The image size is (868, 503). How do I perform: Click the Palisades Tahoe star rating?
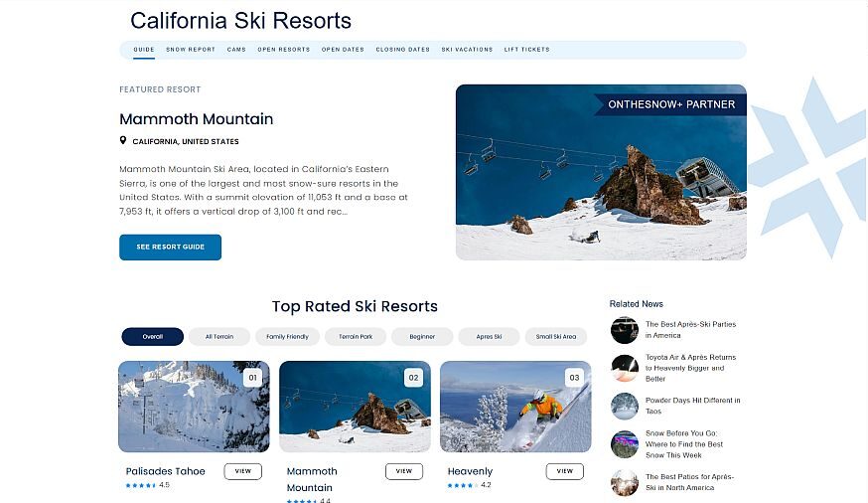(x=140, y=485)
